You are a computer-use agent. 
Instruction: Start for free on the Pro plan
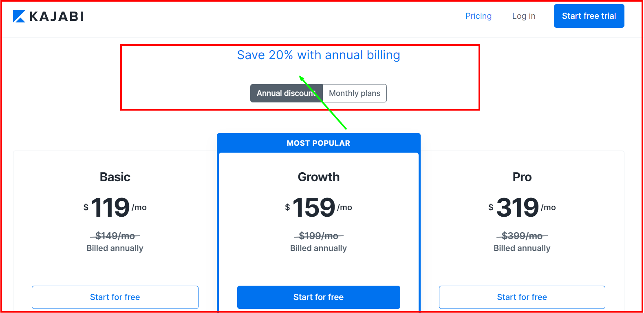point(522,297)
